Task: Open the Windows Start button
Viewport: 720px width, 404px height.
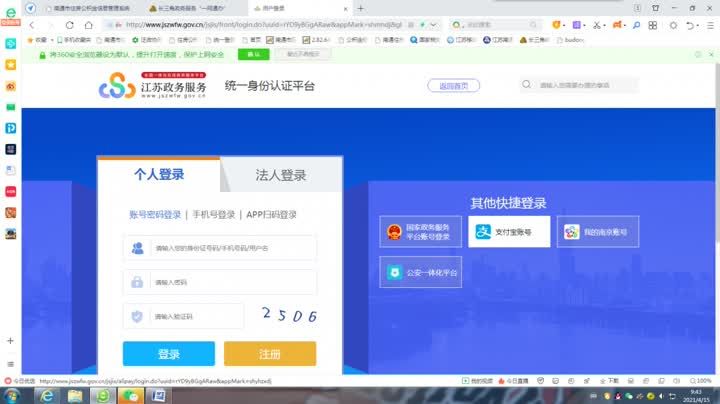Action: tap(11, 395)
